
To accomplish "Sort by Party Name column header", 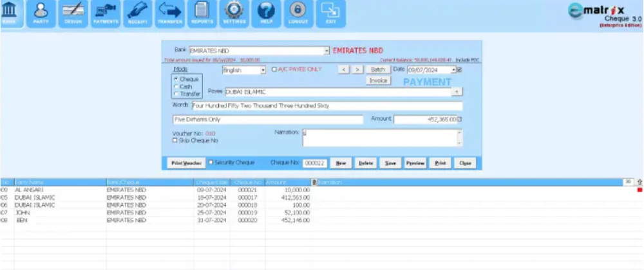I will [61, 182].
